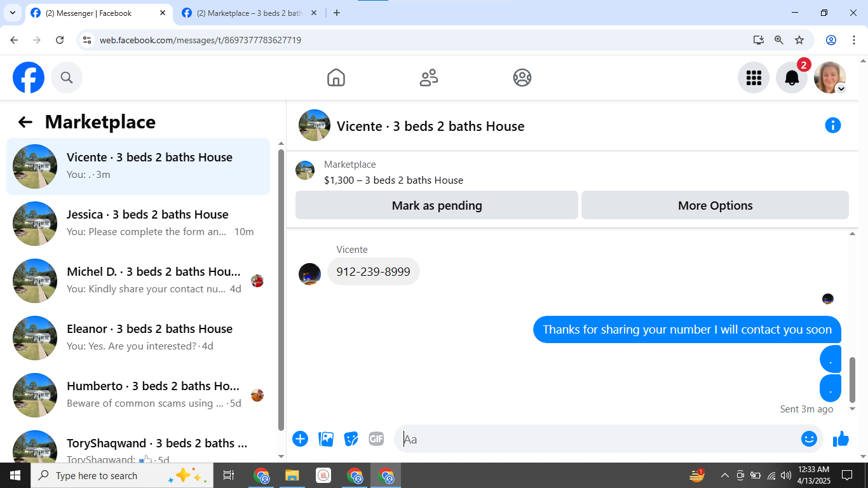The height and width of the screenshot is (488, 868).
Task: Open the Windows Start menu
Action: (15, 475)
